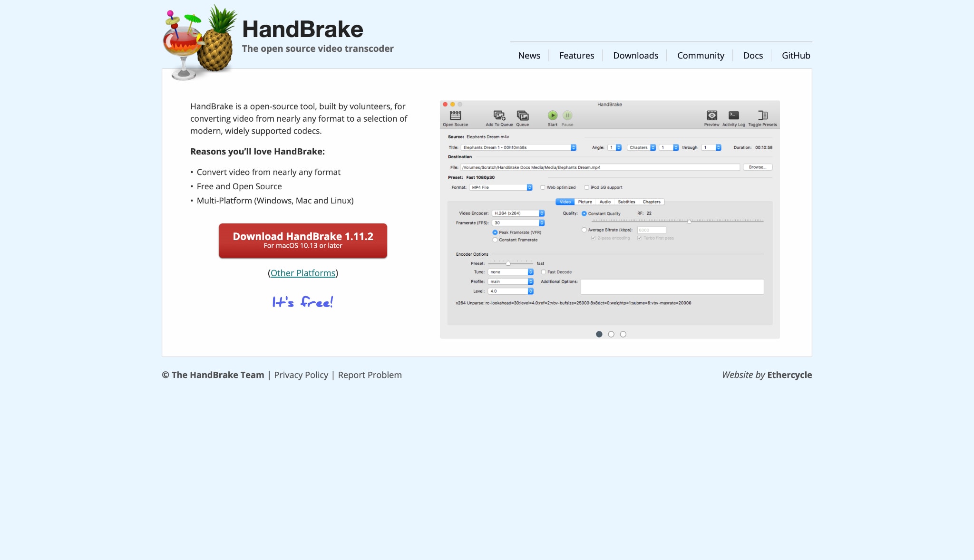
Task: Open the chapter end number dropdown
Action: (711, 147)
